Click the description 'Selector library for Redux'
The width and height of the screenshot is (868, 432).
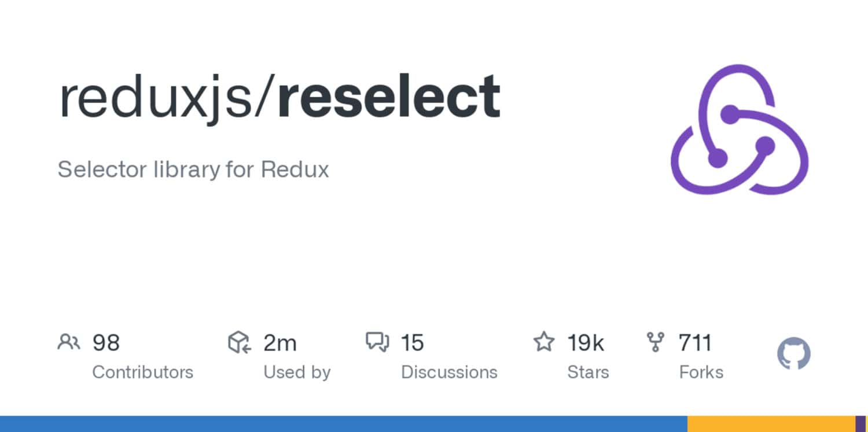tap(193, 170)
